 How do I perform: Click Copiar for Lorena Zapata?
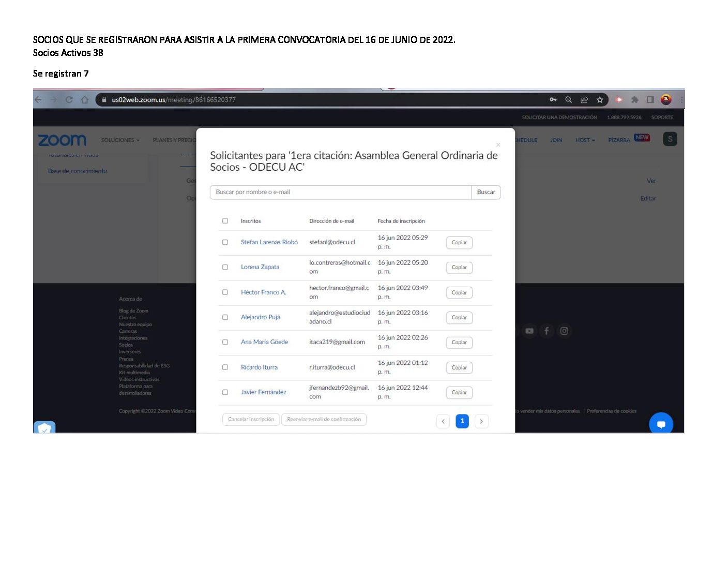(459, 268)
